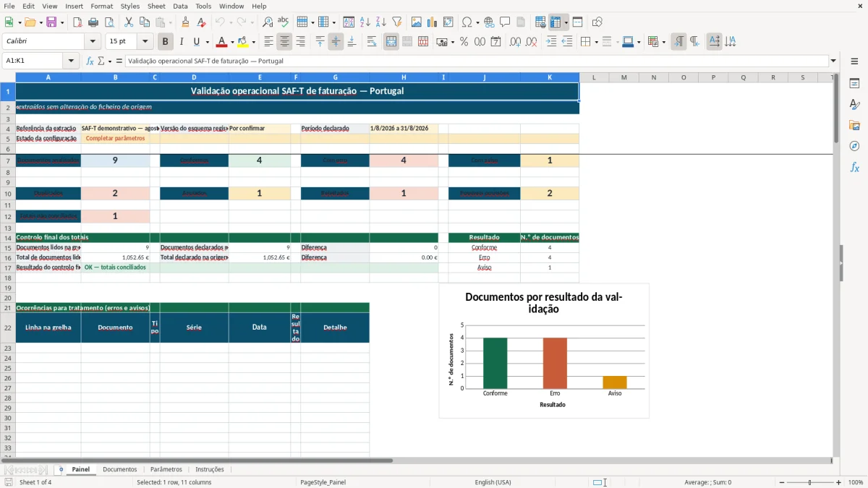868x488 pixels.
Task: Toggle Freeze Rows and Columns
Action: click(556, 22)
